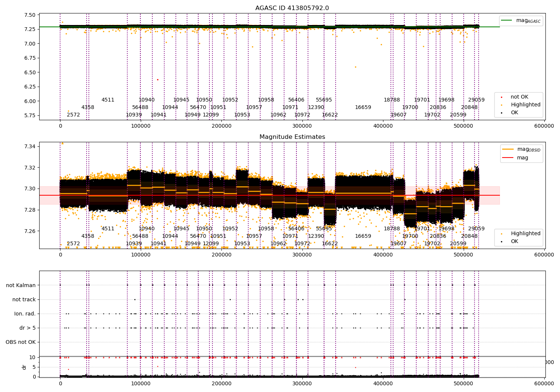Click obsid label 10962 in Magnitude Estimates panel
Screen dimensions: 560x392
(x=278, y=243)
